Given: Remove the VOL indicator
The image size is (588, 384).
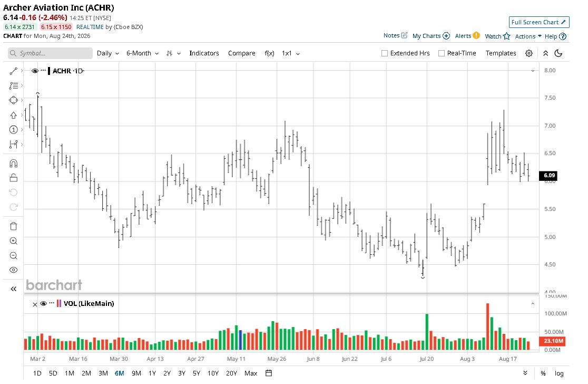Looking at the screenshot, I should tap(35, 304).
